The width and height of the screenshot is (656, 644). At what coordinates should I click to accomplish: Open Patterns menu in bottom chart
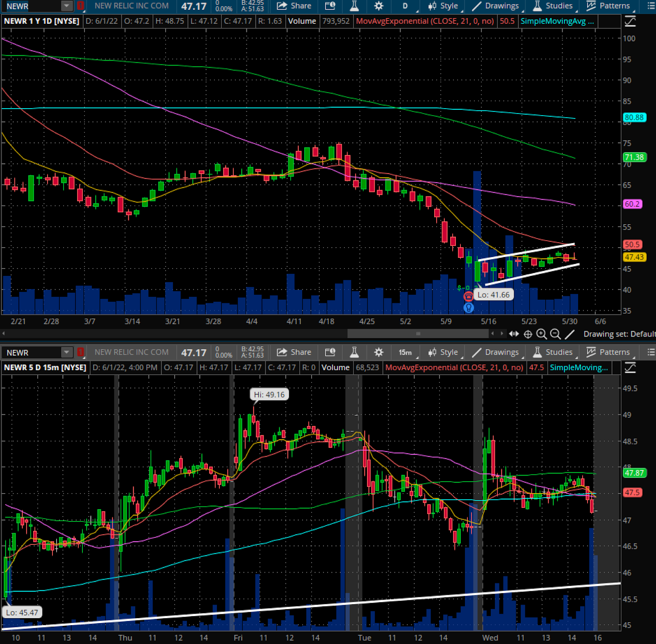pyautogui.click(x=608, y=352)
